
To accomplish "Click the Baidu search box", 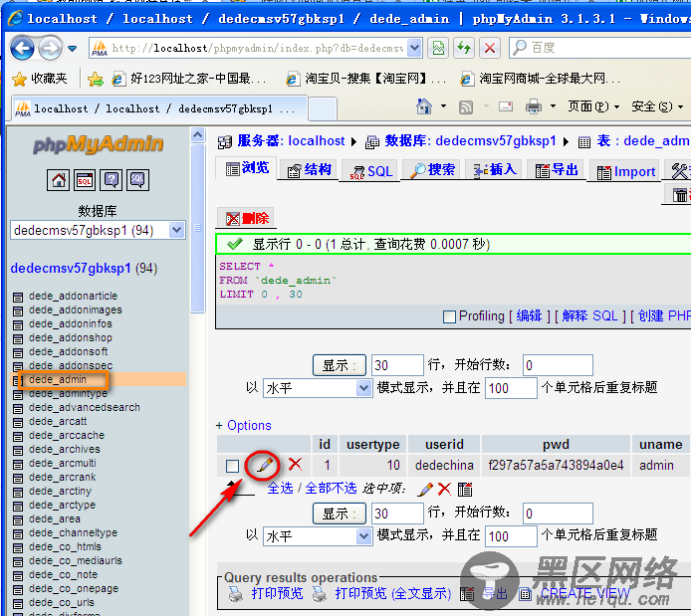I will (x=599, y=48).
